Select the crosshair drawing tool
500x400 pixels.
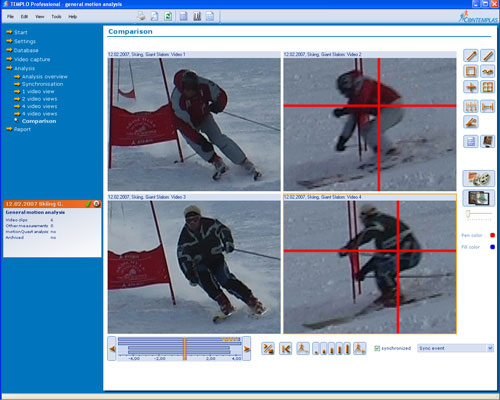471,87
